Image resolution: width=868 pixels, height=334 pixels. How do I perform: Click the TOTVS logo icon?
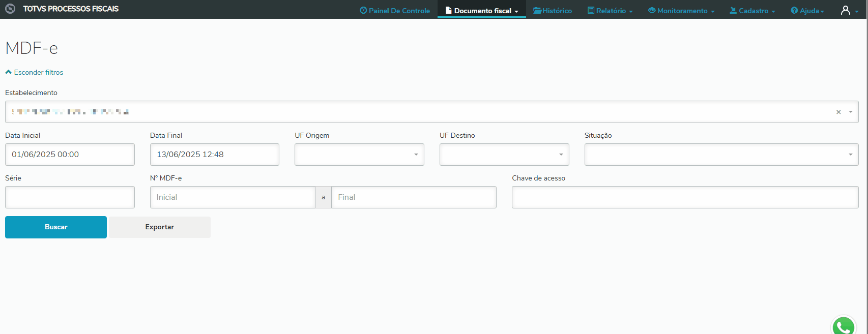coord(10,9)
